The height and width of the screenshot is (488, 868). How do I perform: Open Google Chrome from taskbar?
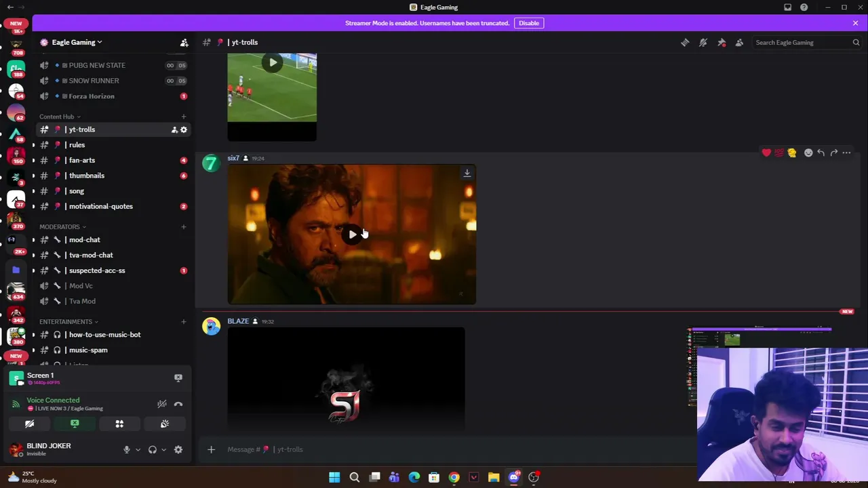tap(454, 477)
